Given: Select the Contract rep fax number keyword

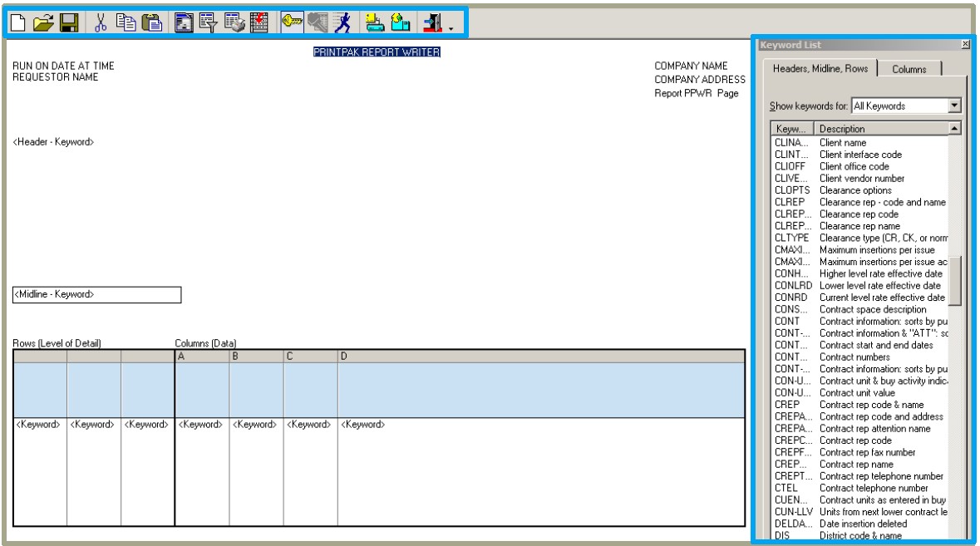Looking at the screenshot, I should coord(860,451).
